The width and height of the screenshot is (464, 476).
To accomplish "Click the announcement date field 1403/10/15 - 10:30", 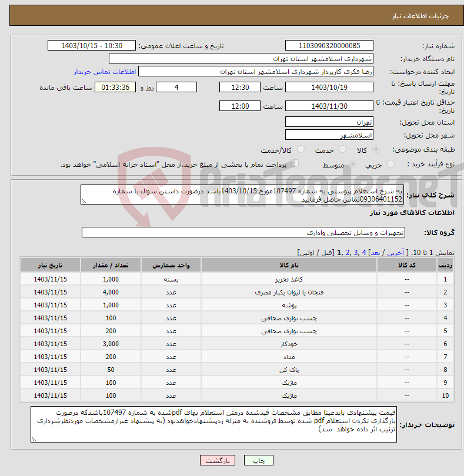I will 92,45.
